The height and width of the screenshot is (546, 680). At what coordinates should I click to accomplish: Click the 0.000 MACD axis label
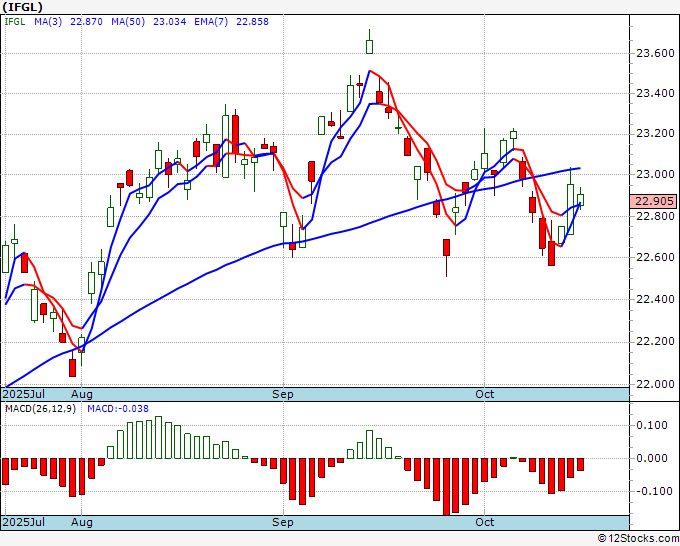point(652,458)
